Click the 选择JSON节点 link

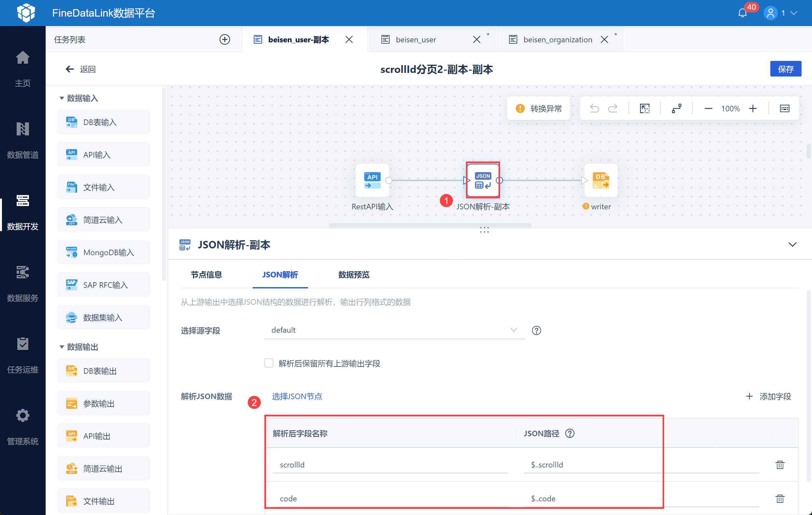297,396
